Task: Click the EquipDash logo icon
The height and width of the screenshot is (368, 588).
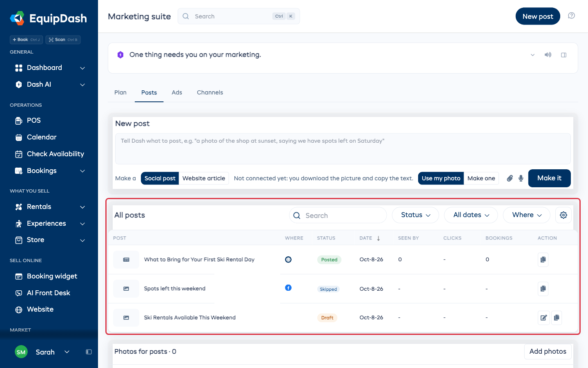Action: tap(17, 18)
